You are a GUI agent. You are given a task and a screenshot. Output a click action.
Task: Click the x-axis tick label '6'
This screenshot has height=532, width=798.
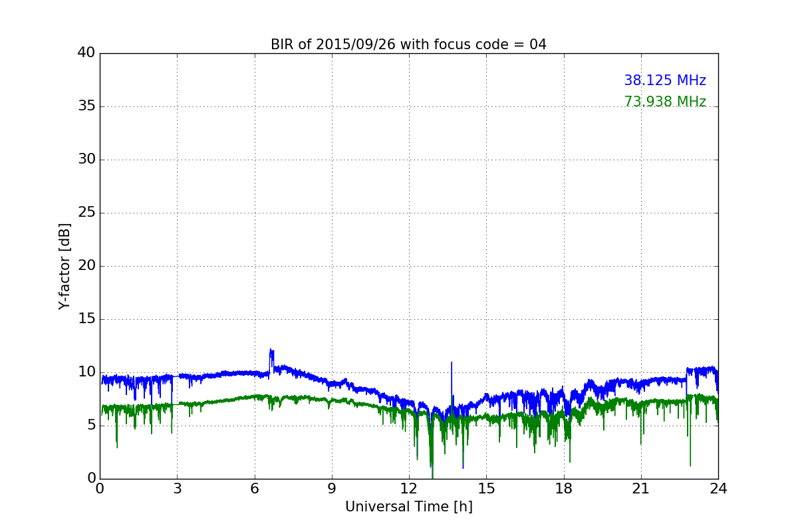(254, 489)
